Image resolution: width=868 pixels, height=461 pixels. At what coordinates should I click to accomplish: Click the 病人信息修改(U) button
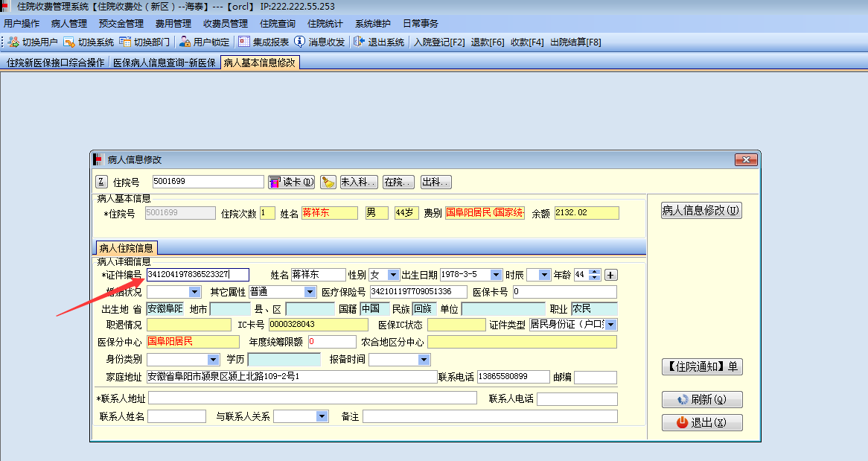pyautogui.click(x=701, y=211)
